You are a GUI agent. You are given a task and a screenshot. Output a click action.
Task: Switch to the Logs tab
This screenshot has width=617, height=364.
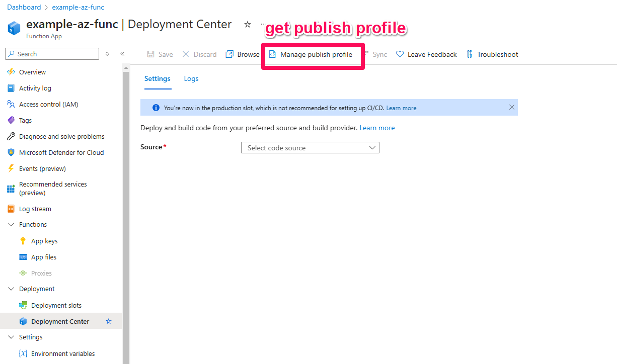click(x=191, y=79)
